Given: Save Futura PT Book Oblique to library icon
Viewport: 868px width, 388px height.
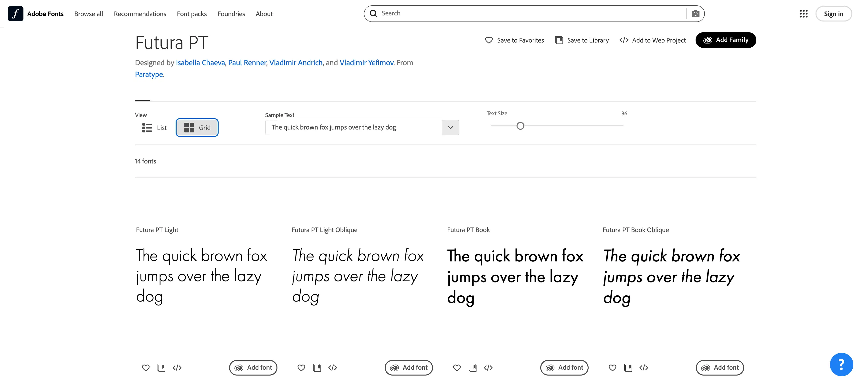Looking at the screenshot, I should click(x=628, y=367).
